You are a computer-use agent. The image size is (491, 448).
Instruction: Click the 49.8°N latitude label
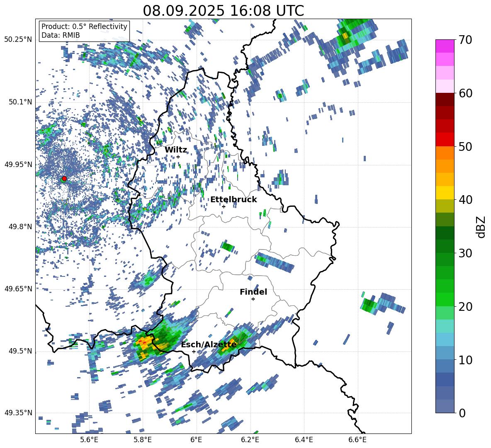pos(20,227)
